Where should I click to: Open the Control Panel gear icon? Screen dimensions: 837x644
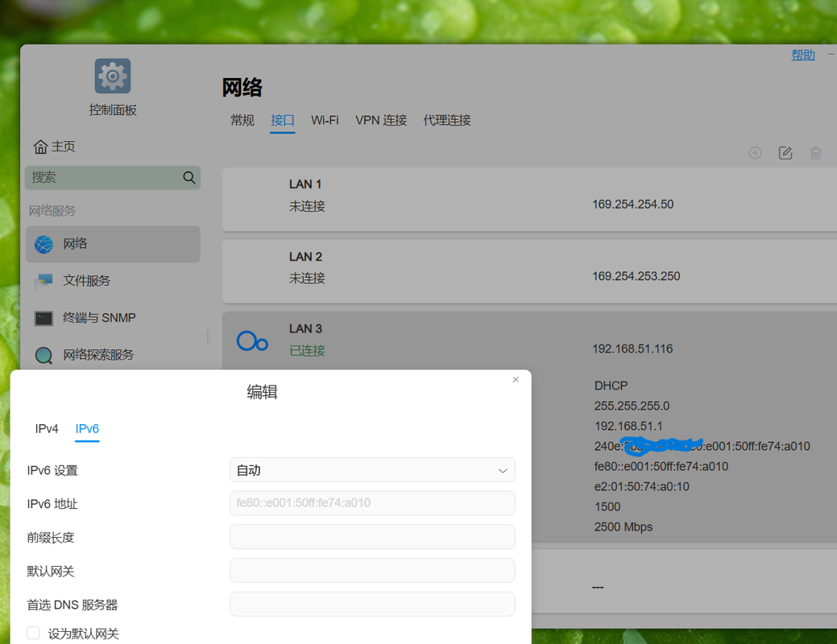pos(113,76)
